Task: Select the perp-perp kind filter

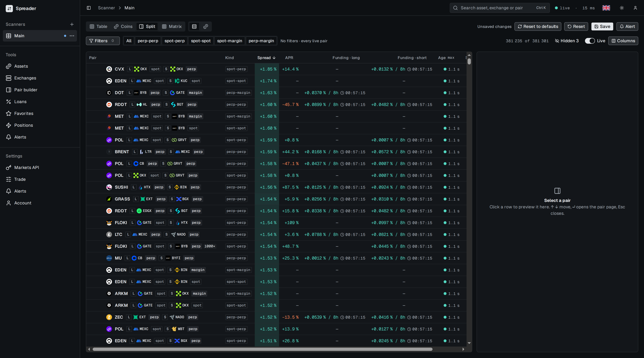Action: pyautogui.click(x=148, y=41)
